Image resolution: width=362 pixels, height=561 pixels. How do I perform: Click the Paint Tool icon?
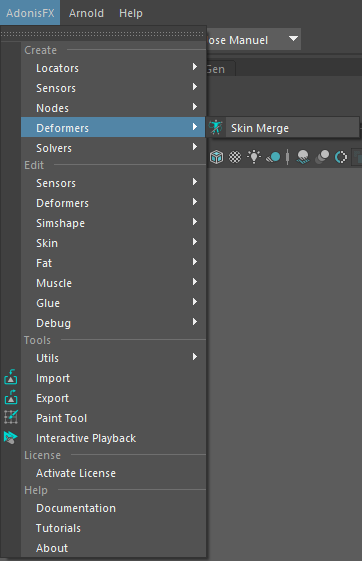[x=11, y=417]
